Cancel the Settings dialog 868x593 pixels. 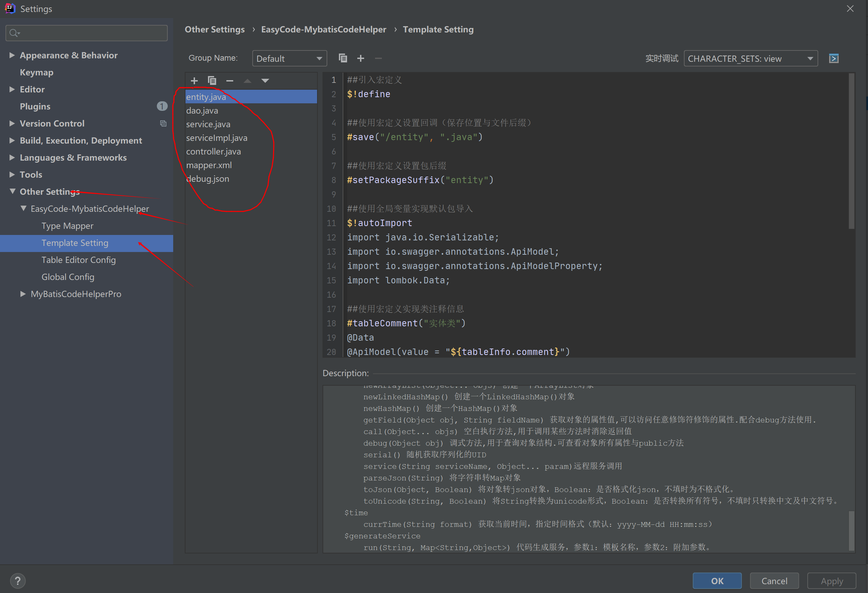click(774, 580)
